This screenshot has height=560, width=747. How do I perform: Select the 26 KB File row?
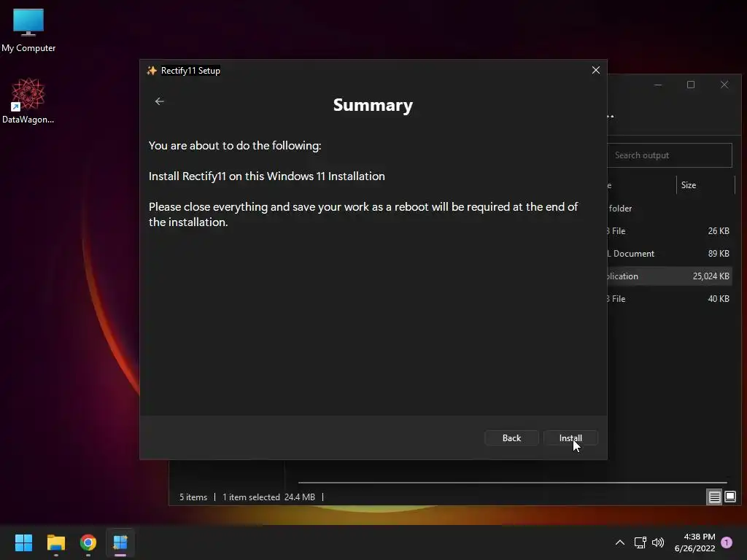pos(670,231)
